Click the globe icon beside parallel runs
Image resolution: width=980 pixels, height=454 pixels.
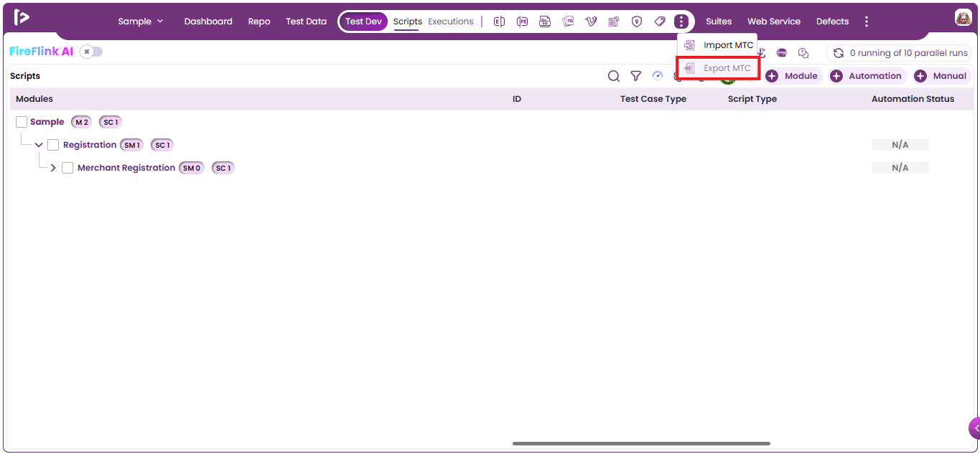pos(782,53)
